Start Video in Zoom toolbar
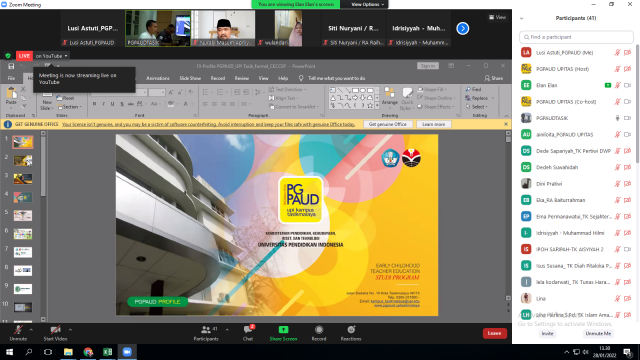 pos(56,333)
